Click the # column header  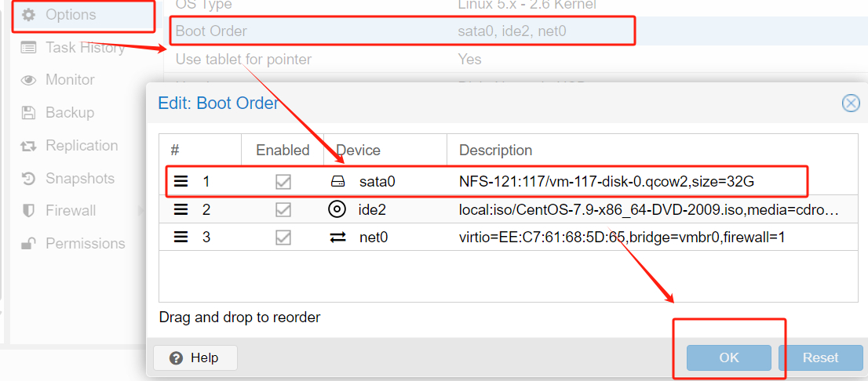tap(200, 150)
